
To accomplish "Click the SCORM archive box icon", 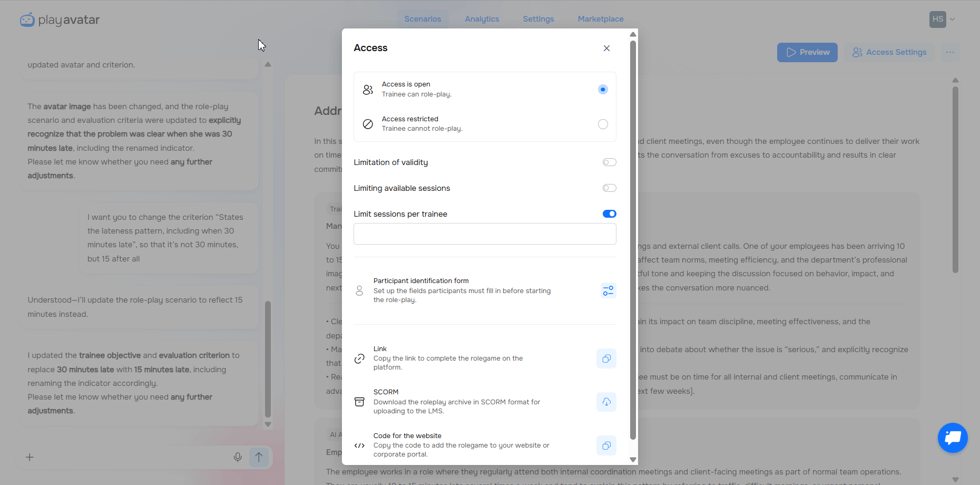I will point(359,402).
